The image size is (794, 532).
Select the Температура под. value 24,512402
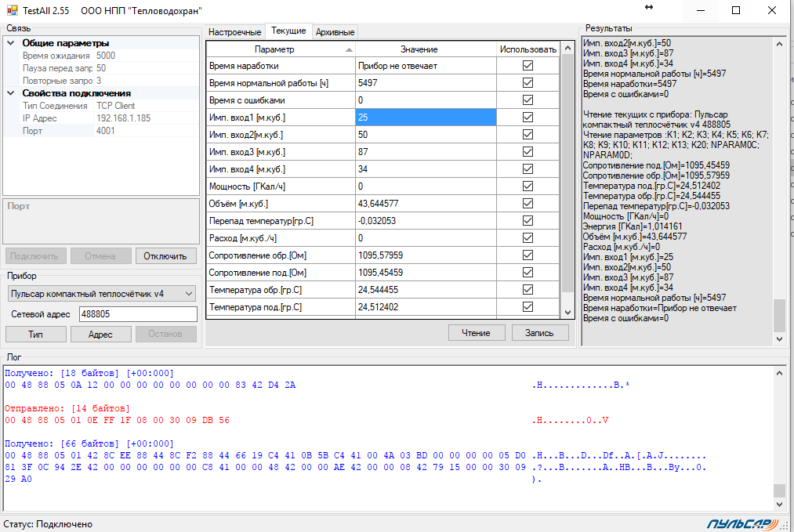point(426,307)
